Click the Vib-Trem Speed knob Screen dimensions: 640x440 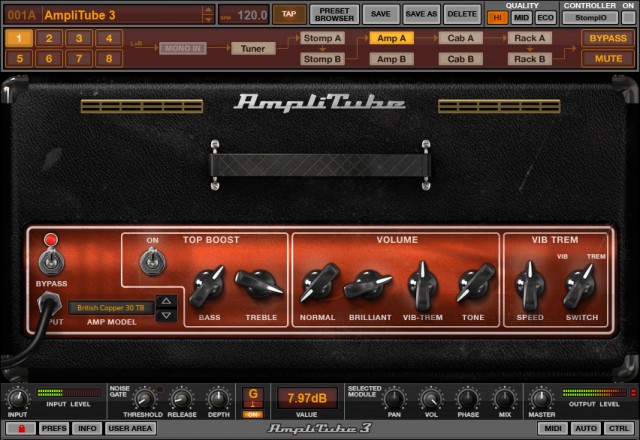click(x=529, y=285)
